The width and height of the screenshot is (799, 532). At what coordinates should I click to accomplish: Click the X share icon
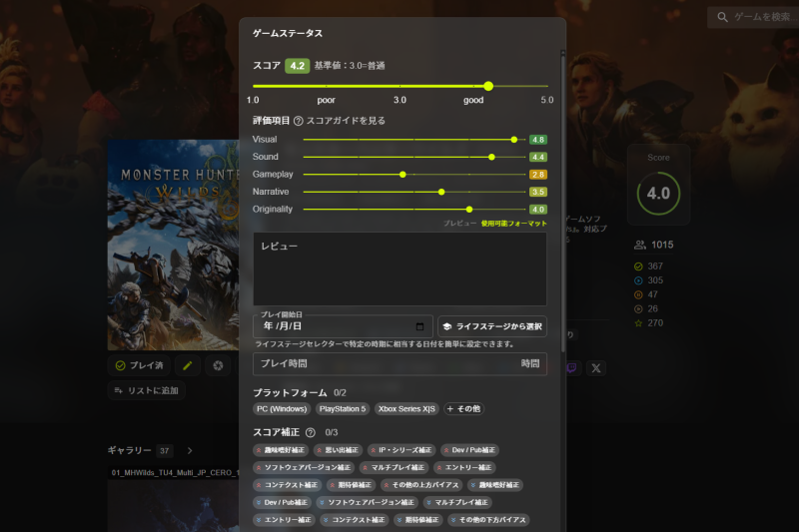(x=596, y=367)
